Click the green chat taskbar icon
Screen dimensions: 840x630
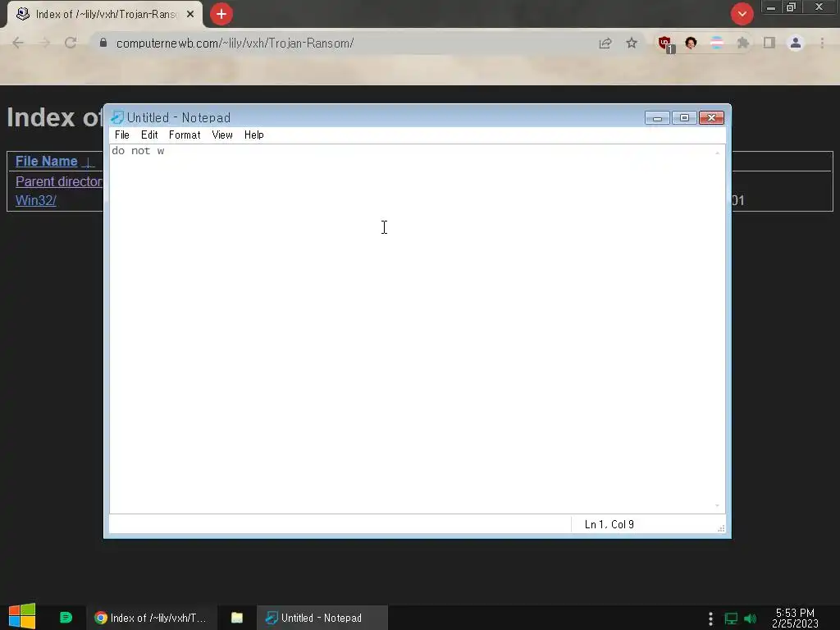point(66,618)
